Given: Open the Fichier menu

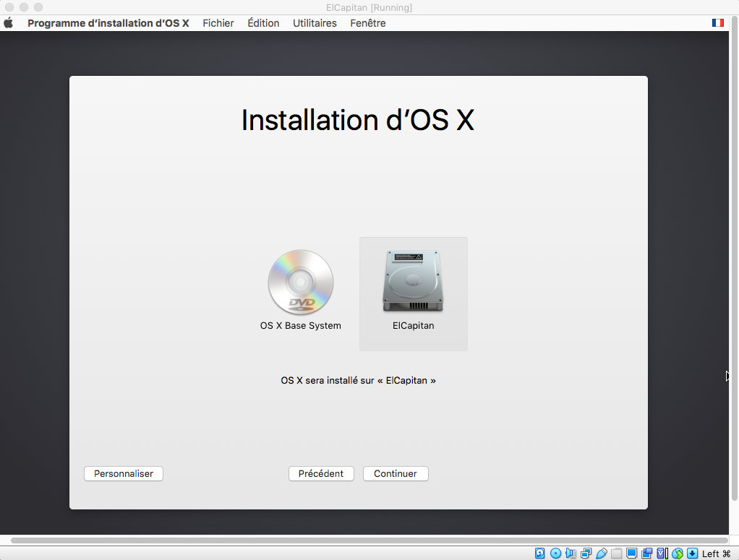Looking at the screenshot, I should tap(218, 23).
